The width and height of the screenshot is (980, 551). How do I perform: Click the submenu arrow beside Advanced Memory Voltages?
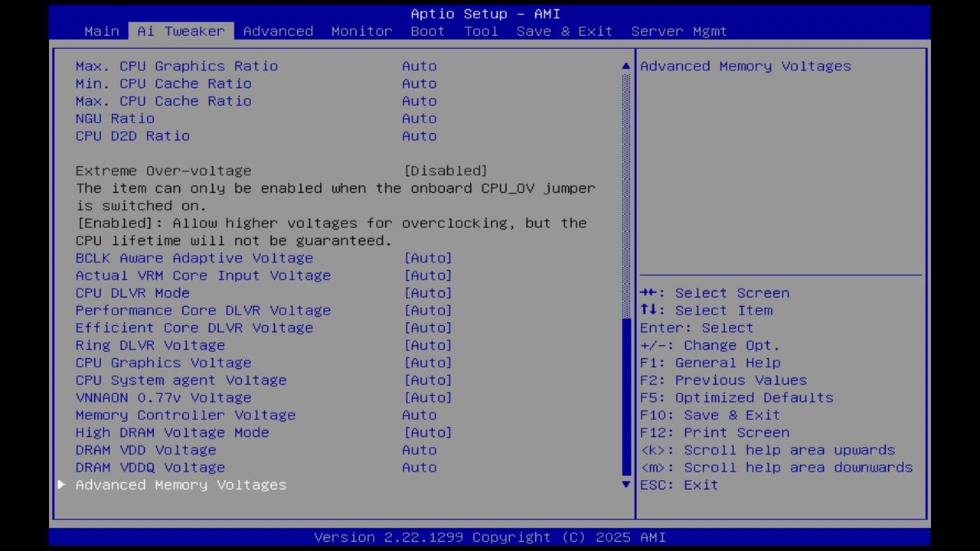click(61, 484)
